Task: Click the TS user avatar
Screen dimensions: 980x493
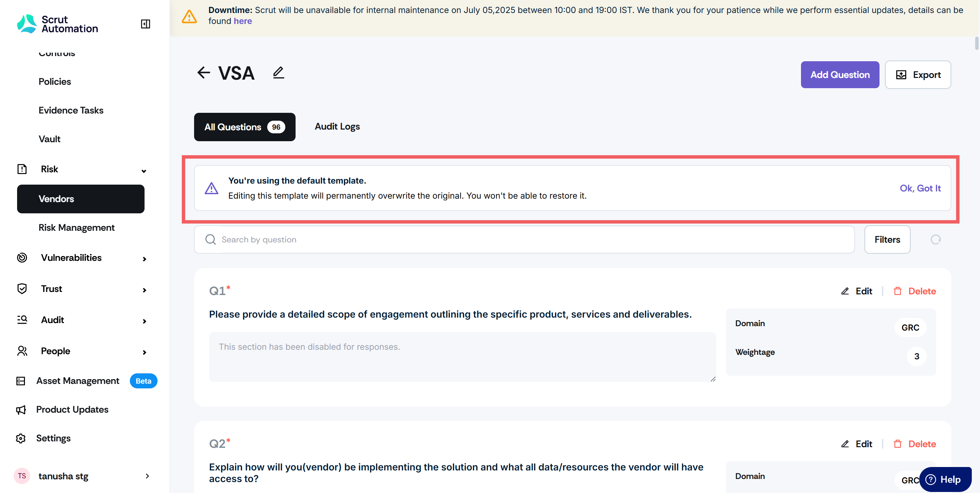Action: tap(22, 476)
